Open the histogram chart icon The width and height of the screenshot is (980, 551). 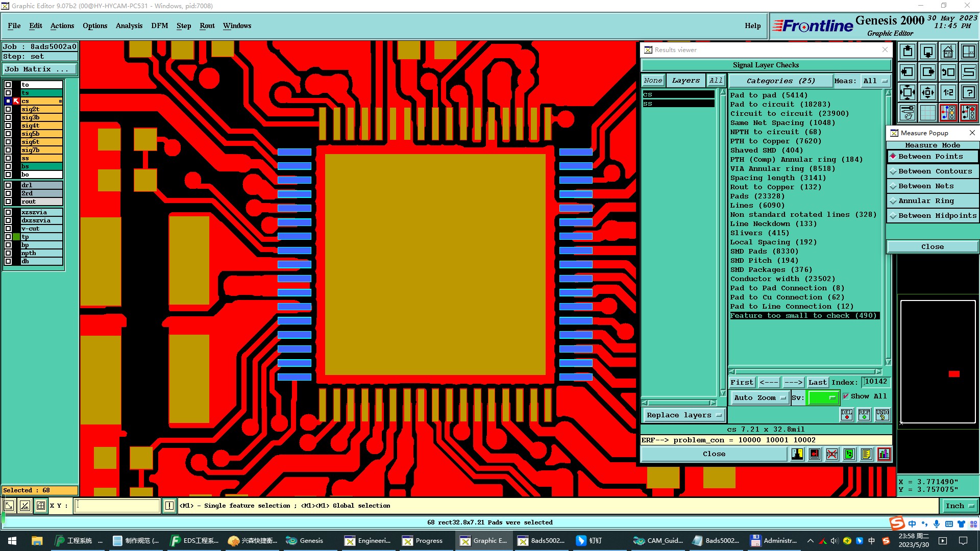pos(884,454)
